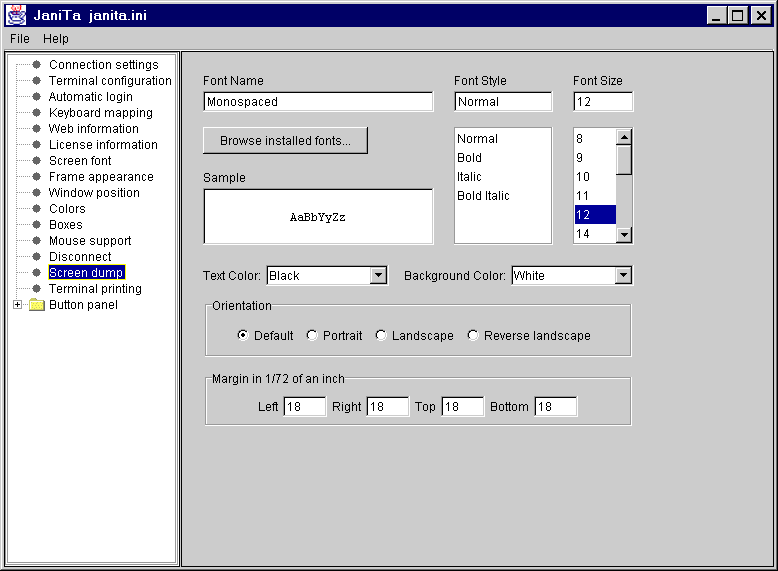The height and width of the screenshot is (571, 778).
Task: Close the JaniTa window
Action: coord(761,15)
